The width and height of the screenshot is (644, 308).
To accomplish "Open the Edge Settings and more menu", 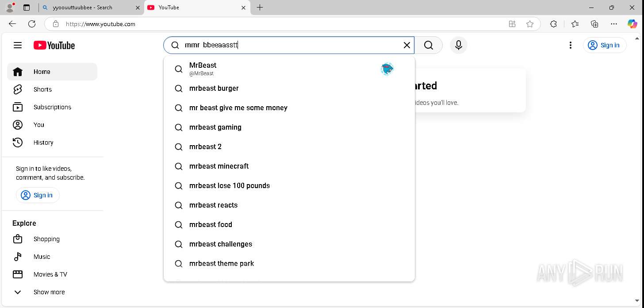I will coord(614,24).
